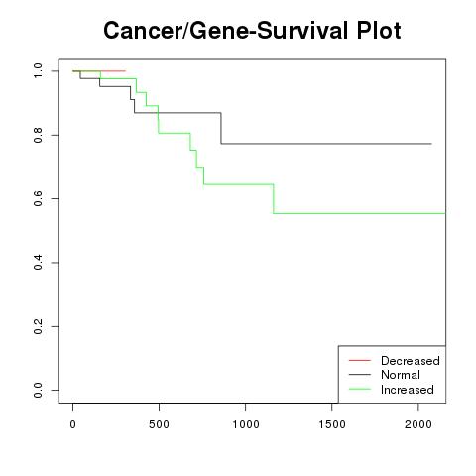The width and height of the screenshot is (476, 476).
Task: Click the green curve's final plateau segment
Action: [x=359, y=213]
